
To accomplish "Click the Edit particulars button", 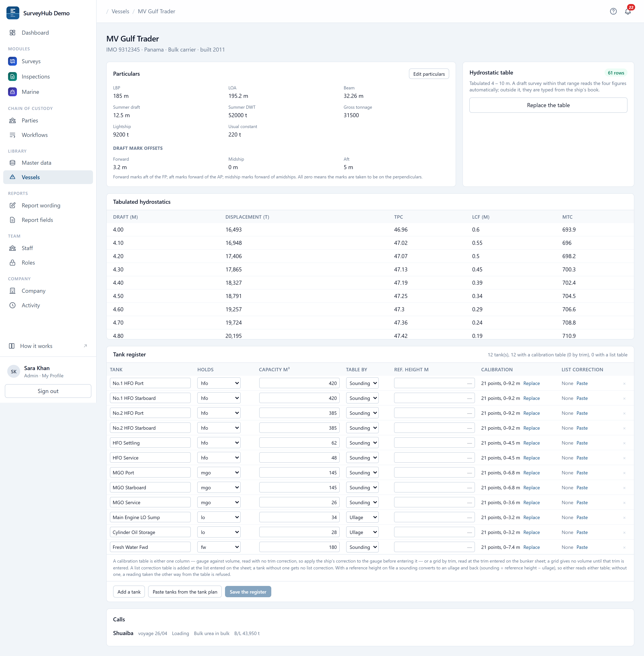I will 428,74.
